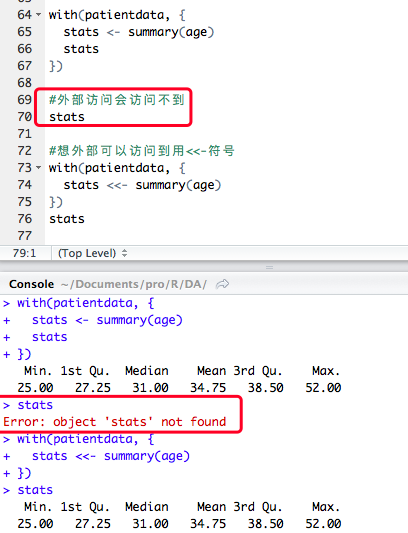Click the cursor position indicator 79:1
Screen dimensions: 408x533
coord(24,253)
